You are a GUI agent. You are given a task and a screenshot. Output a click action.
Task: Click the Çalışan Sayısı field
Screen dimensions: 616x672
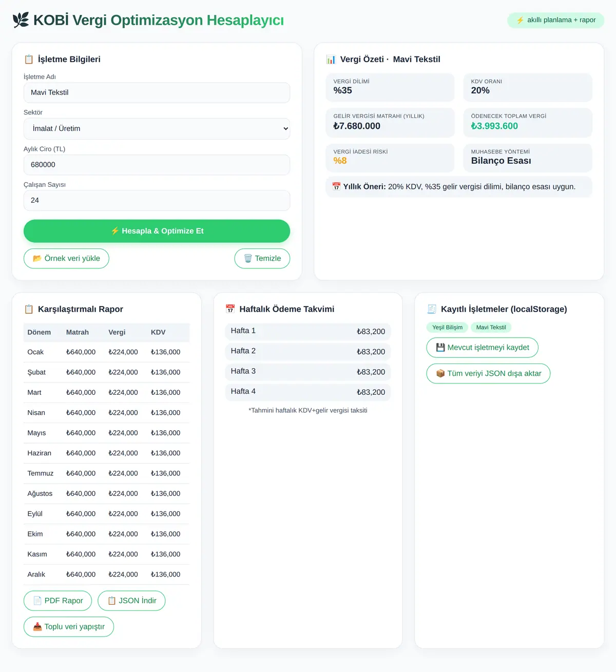pyautogui.click(x=157, y=200)
